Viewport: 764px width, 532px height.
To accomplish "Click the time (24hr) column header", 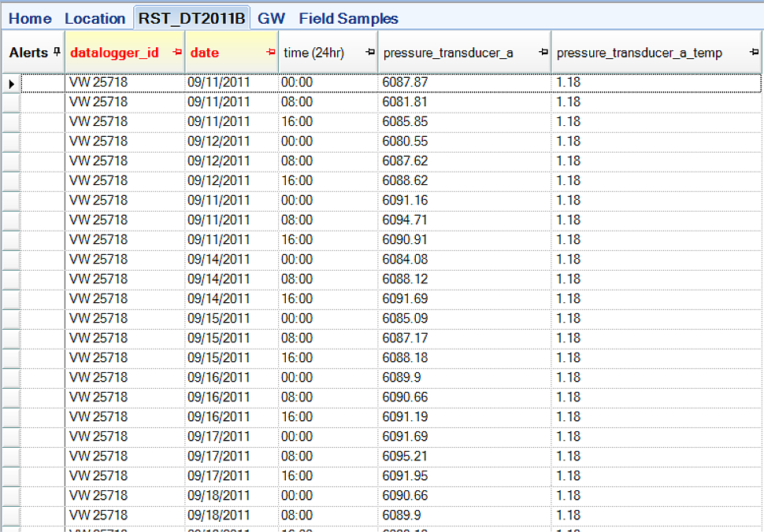I will coord(313,53).
